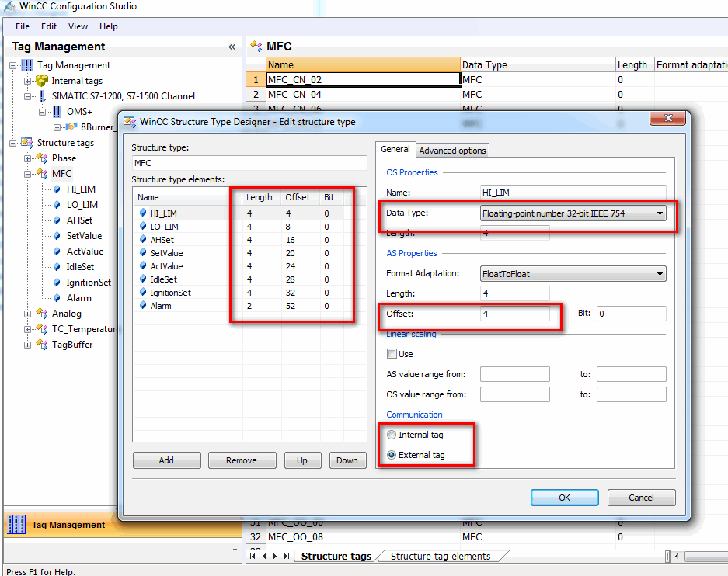Expand the TagBuffer node
This screenshot has width=728, height=576.
pos(28,345)
